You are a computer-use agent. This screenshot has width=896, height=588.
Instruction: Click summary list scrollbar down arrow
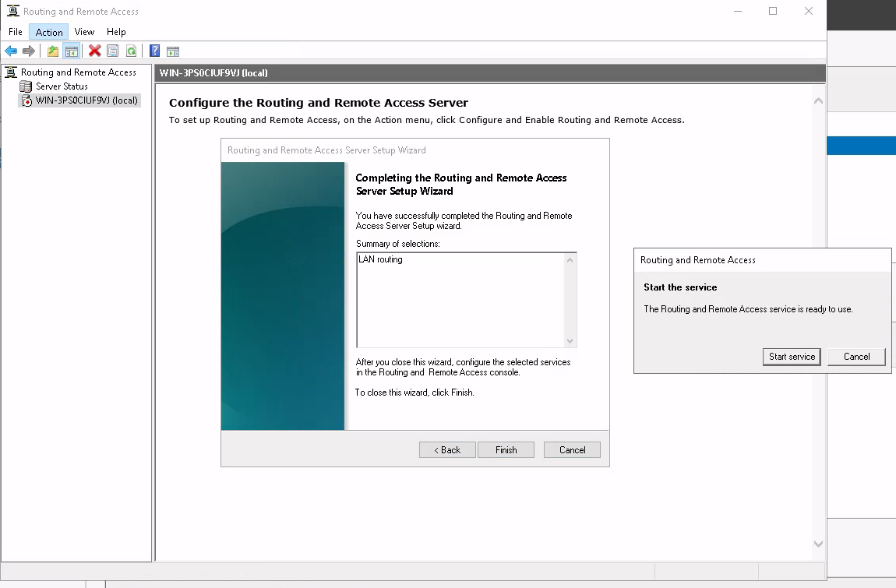(x=570, y=341)
